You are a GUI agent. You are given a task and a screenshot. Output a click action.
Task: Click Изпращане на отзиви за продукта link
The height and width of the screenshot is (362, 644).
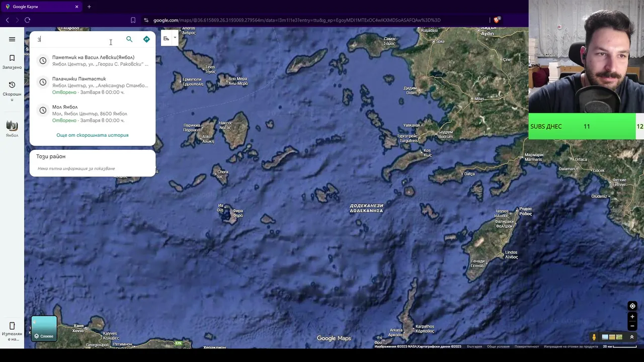[571, 346]
